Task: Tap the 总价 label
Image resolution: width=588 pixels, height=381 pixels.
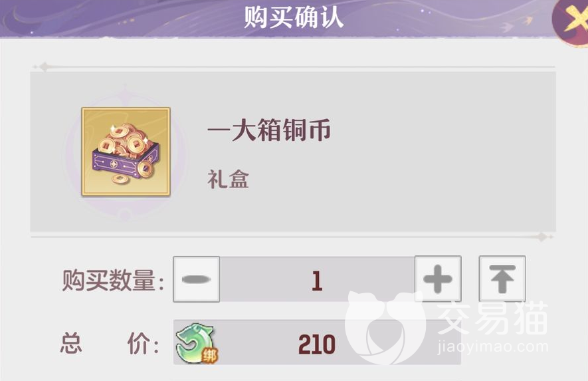Action: coord(110,344)
